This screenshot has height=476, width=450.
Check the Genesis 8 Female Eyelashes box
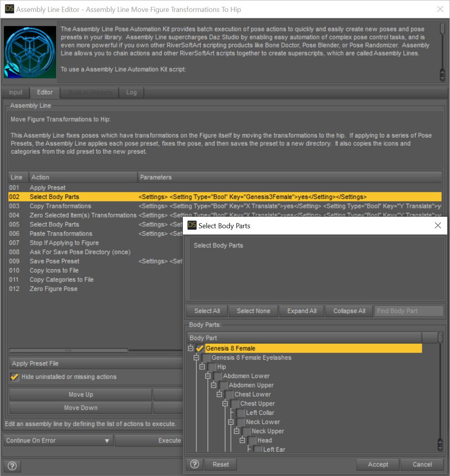click(206, 358)
